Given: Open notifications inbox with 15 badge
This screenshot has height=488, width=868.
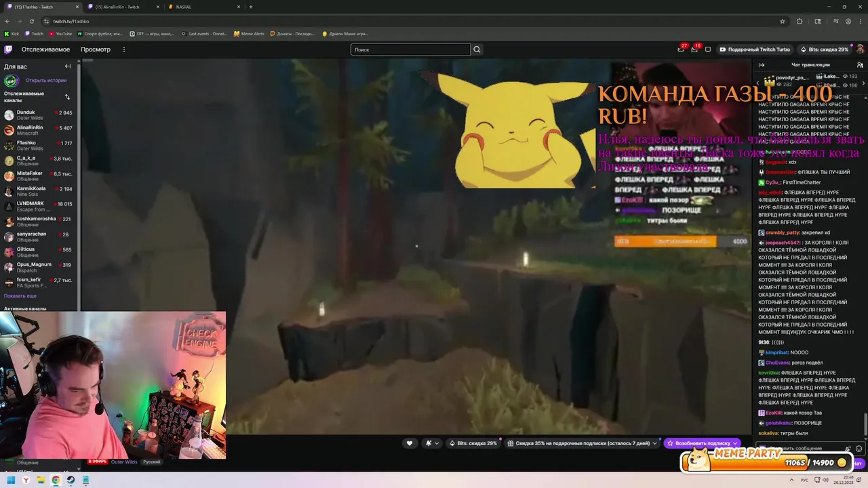Looking at the screenshot, I should pos(694,49).
